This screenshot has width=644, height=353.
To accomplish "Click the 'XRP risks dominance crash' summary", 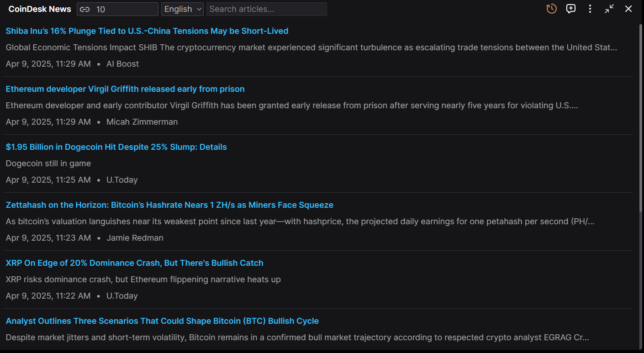I will click(x=143, y=279).
